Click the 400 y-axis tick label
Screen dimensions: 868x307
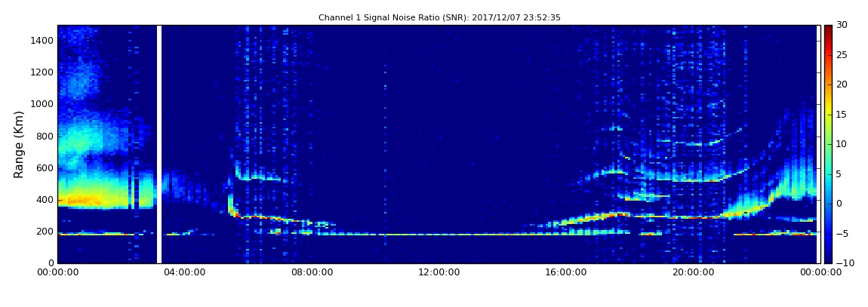coord(45,200)
